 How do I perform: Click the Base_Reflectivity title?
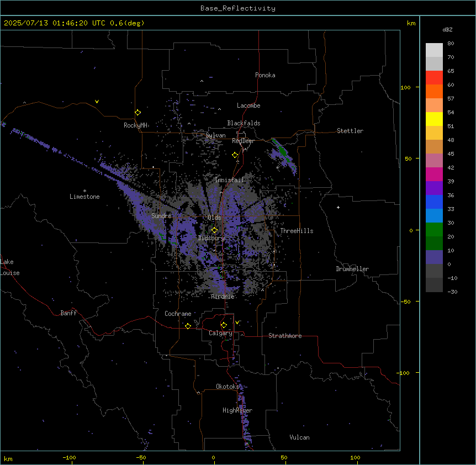pos(238,8)
